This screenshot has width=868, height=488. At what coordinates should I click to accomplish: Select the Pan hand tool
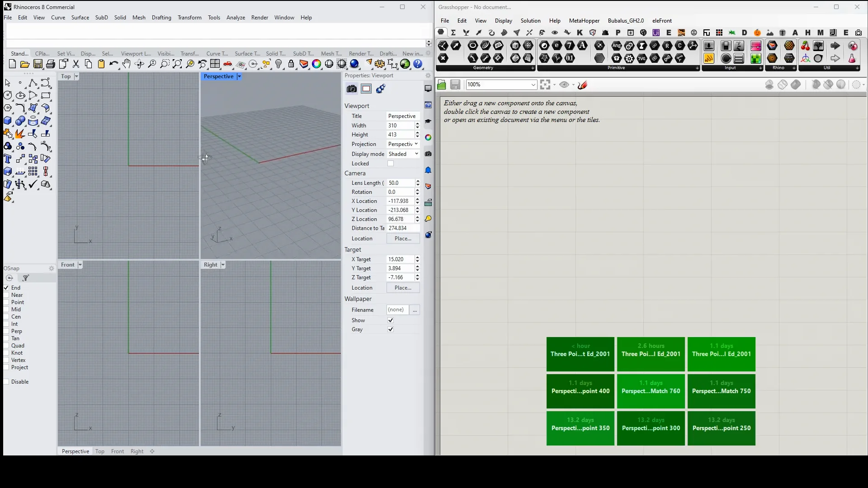tap(127, 64)
